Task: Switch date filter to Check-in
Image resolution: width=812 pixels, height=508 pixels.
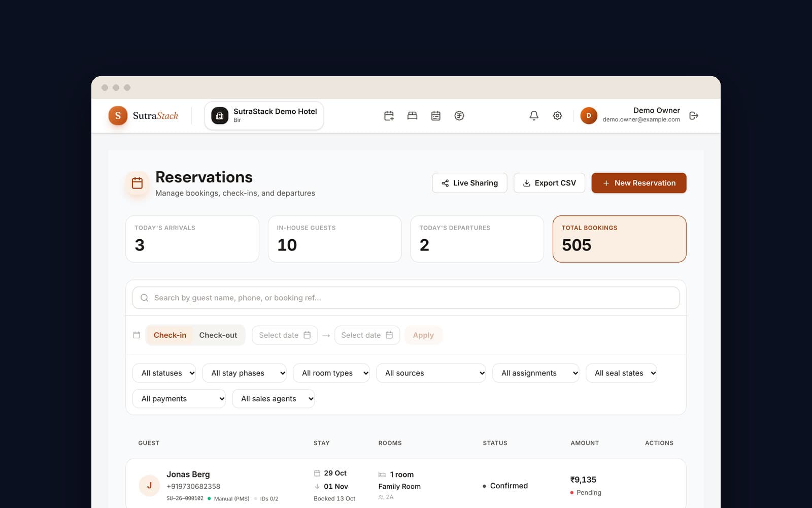Action: (x=170, y=335)
